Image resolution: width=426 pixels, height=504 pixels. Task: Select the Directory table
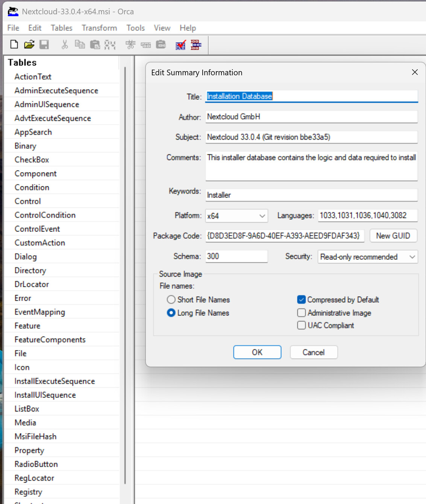pos(30,270)
